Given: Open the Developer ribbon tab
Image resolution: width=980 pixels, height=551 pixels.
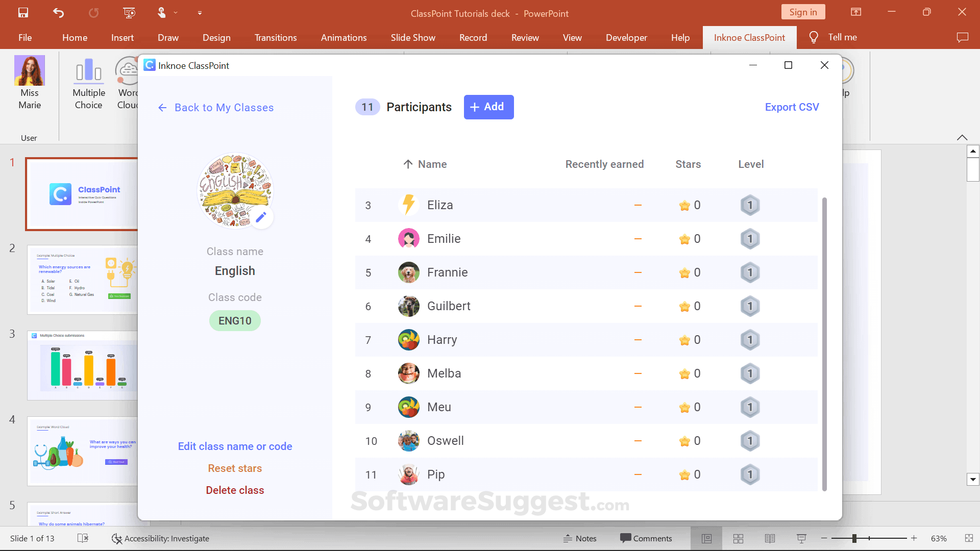Looking at the screenshot, I should [626, 37].
